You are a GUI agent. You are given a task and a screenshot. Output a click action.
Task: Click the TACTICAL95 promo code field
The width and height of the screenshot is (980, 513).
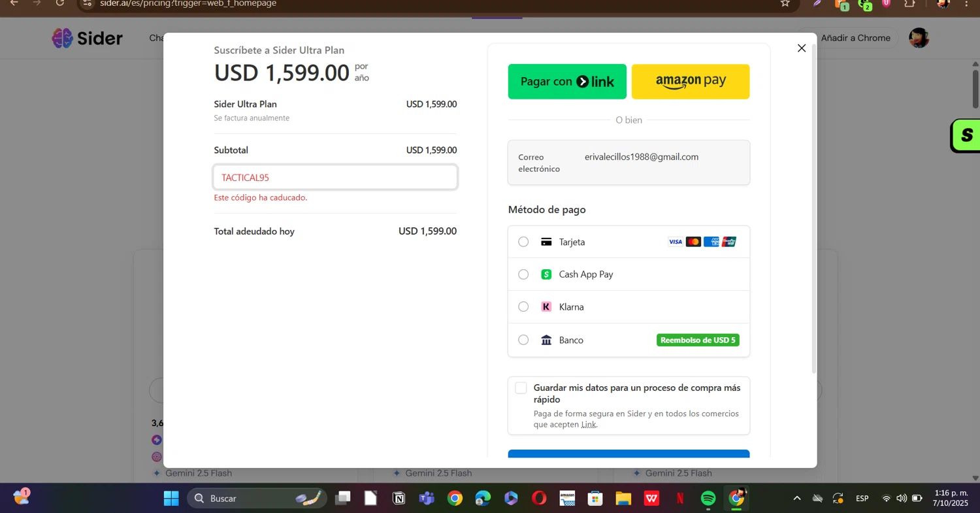click(x=335, y=177)
